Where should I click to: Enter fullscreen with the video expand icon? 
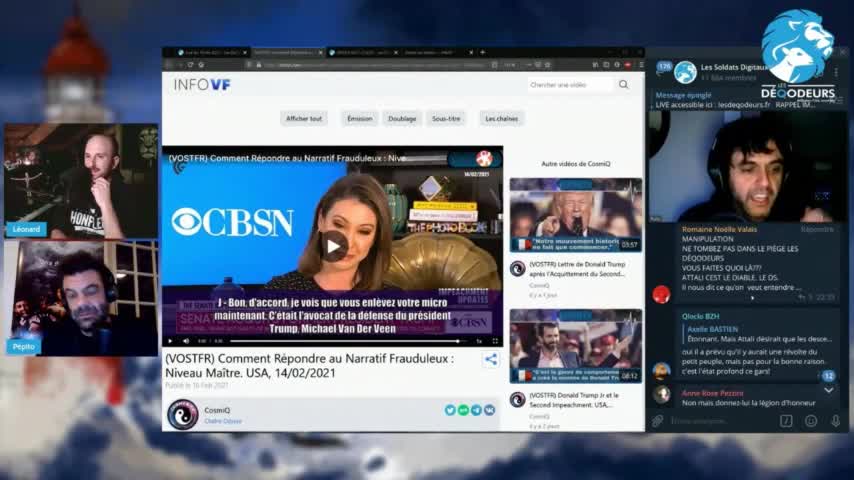click(x=495, y=341)
